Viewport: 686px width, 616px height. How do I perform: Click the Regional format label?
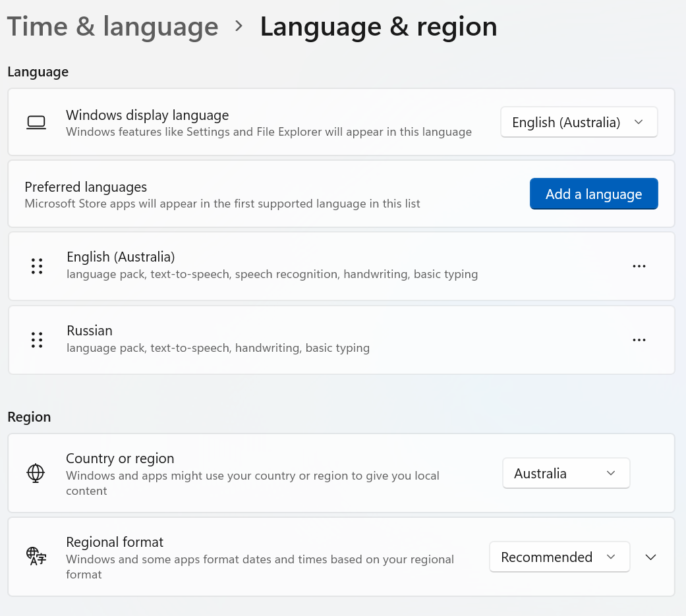pos(115,542)
